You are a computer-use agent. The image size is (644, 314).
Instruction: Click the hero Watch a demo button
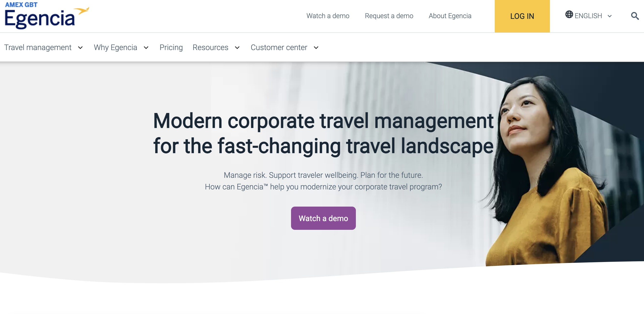tap(323, 218)
